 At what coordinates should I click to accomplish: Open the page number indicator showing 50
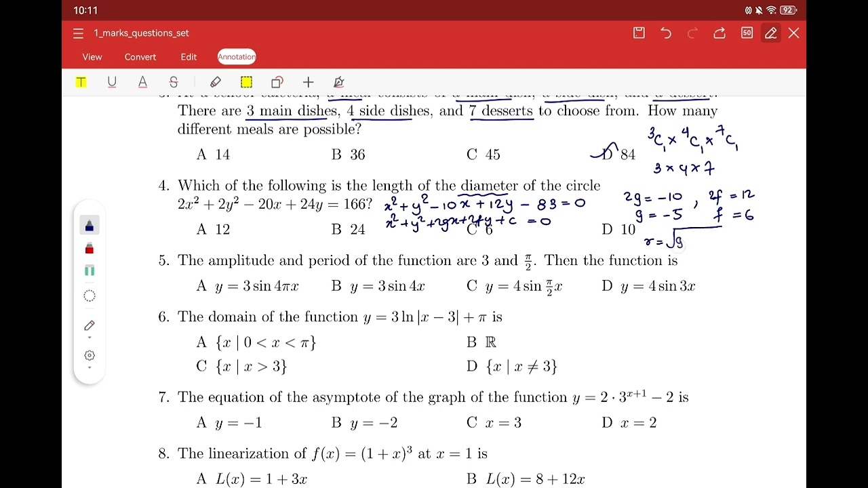click(x=747, y=33)
